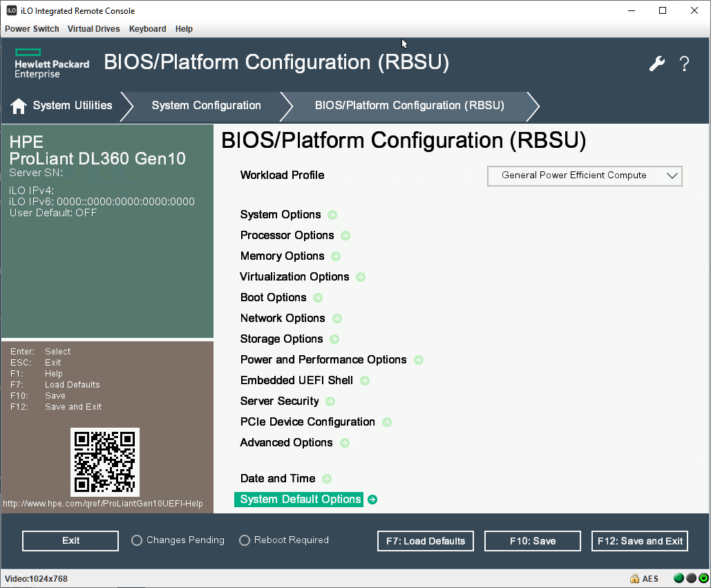Click the ProLiant DL360 Gen10 model text
The height and width of the screenshot is (588, 711).
pyautogui.click(x=97, y=159)
